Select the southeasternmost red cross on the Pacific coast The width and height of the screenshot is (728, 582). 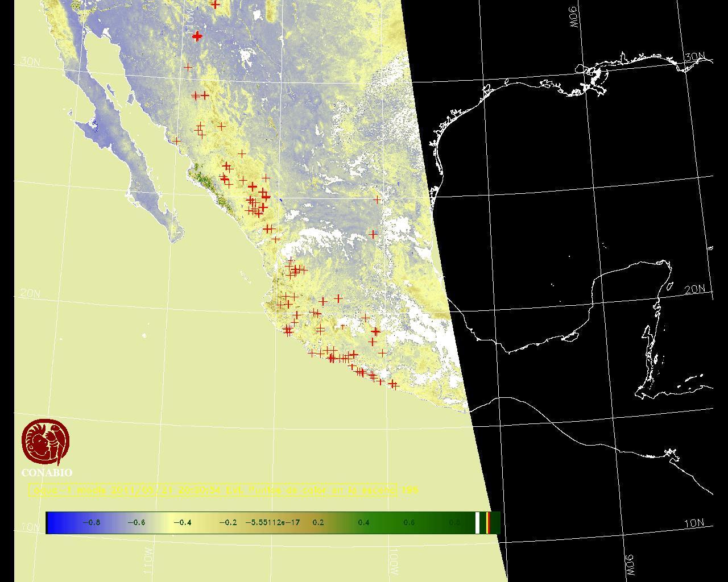392,385
